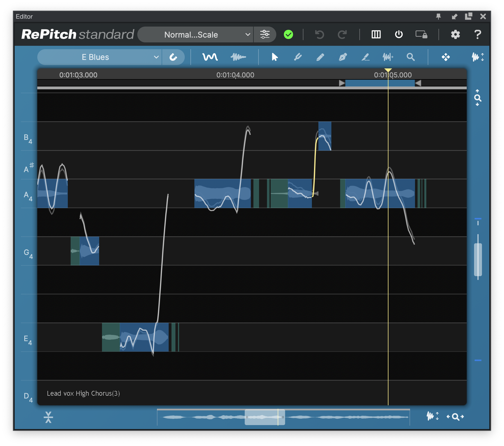Select the arrow pointer tool
Viewport: 504px width, 446px height.
[274, 57]
